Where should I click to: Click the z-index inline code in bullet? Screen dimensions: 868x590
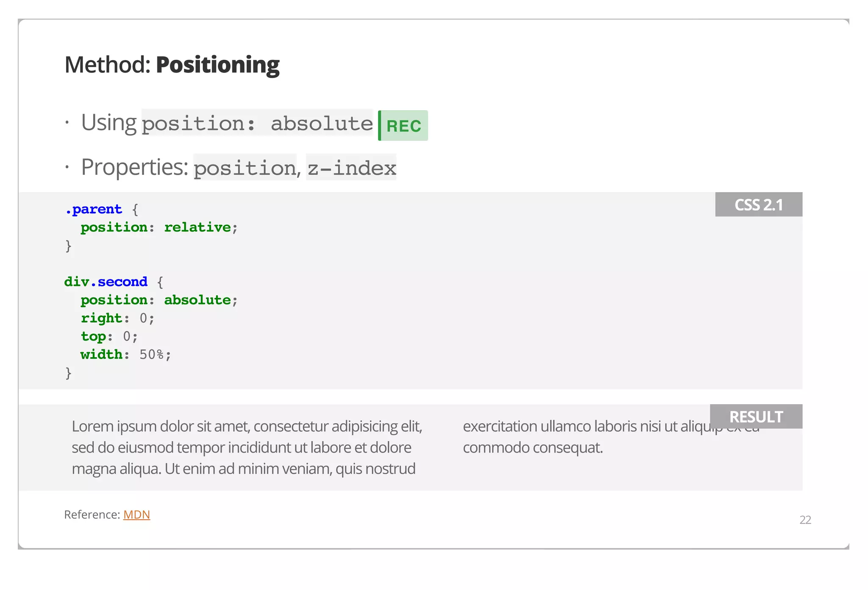(x=351, y=168)
